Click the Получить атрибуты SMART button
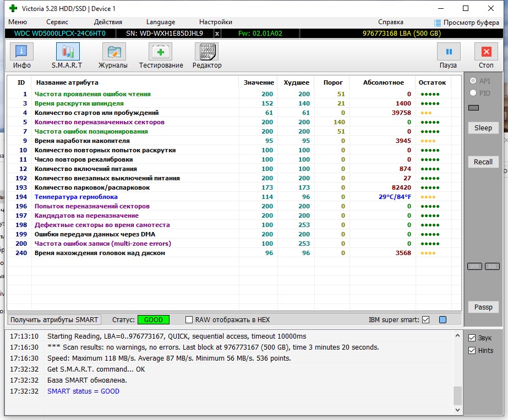The image size is (508, 420). pos(54,320)
